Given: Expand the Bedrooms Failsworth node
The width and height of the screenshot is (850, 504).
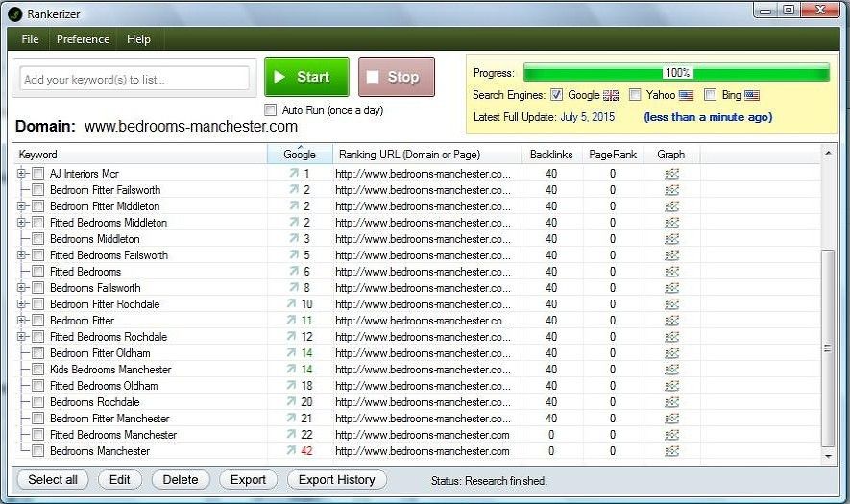Looking at the screenshot, I should pos(22,287).
